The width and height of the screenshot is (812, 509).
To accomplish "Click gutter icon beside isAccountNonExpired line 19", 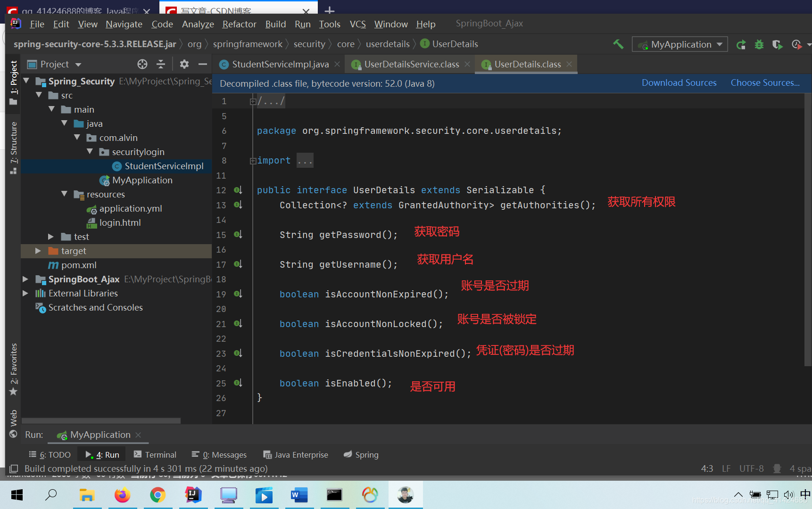I will 238,294.
